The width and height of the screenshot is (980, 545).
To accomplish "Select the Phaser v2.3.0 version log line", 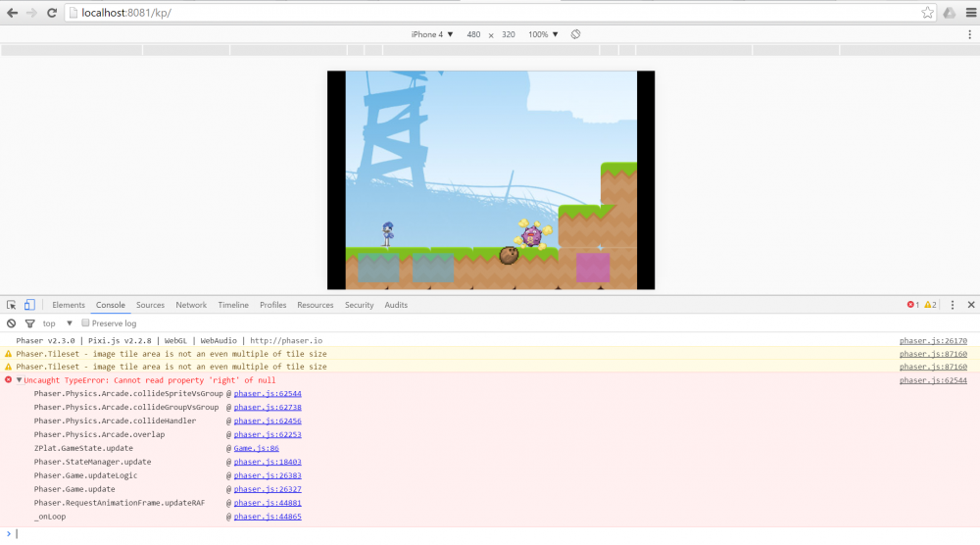I will coord(170,341).
